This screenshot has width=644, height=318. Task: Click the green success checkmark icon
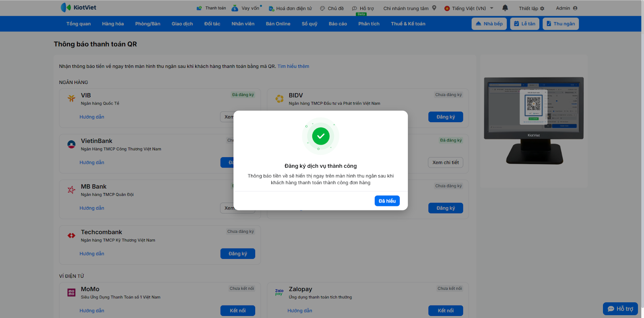(321, 136)
